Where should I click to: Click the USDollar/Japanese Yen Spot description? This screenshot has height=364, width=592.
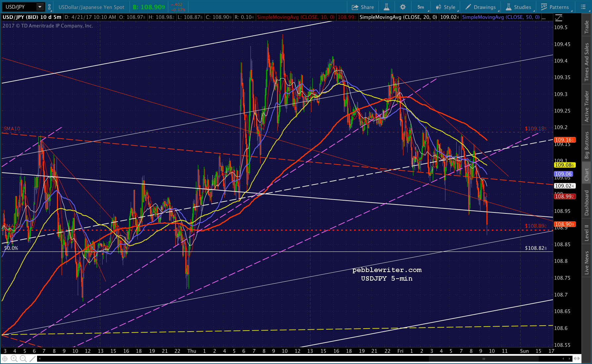(91, 7)
